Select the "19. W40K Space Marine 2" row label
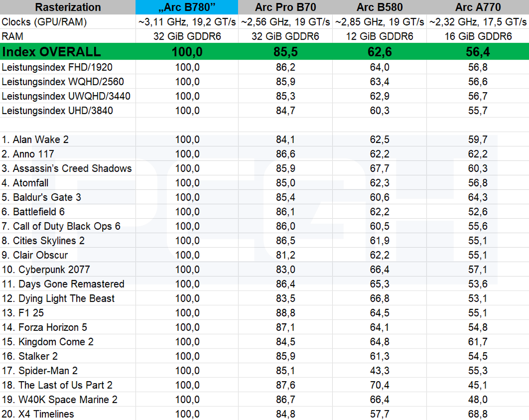 pos(60,400)
